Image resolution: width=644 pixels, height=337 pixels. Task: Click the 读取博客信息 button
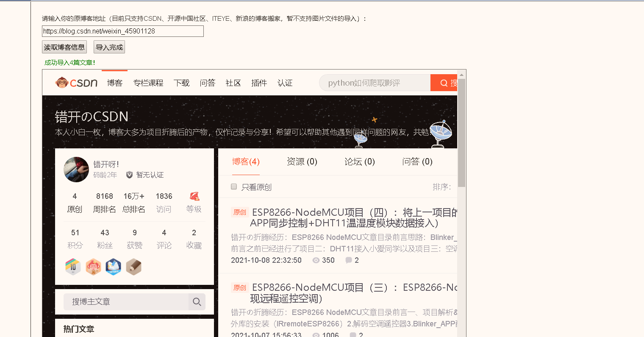64,47
